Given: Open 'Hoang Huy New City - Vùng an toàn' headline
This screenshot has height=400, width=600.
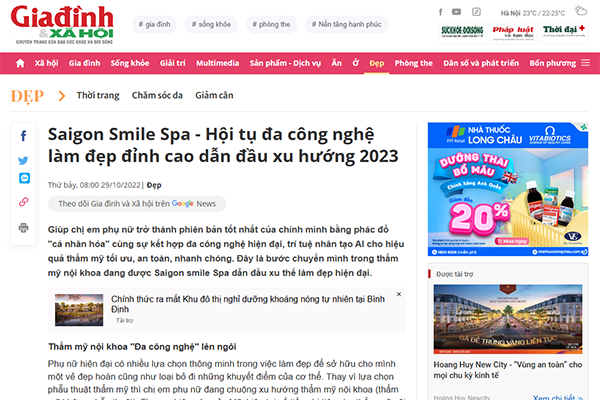Looking at the screenshot, I should pyautogui.click(x=508, y=370).
